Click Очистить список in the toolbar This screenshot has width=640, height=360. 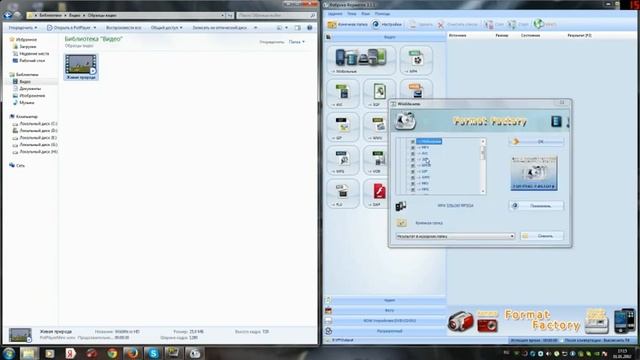[x=458, y=24]
